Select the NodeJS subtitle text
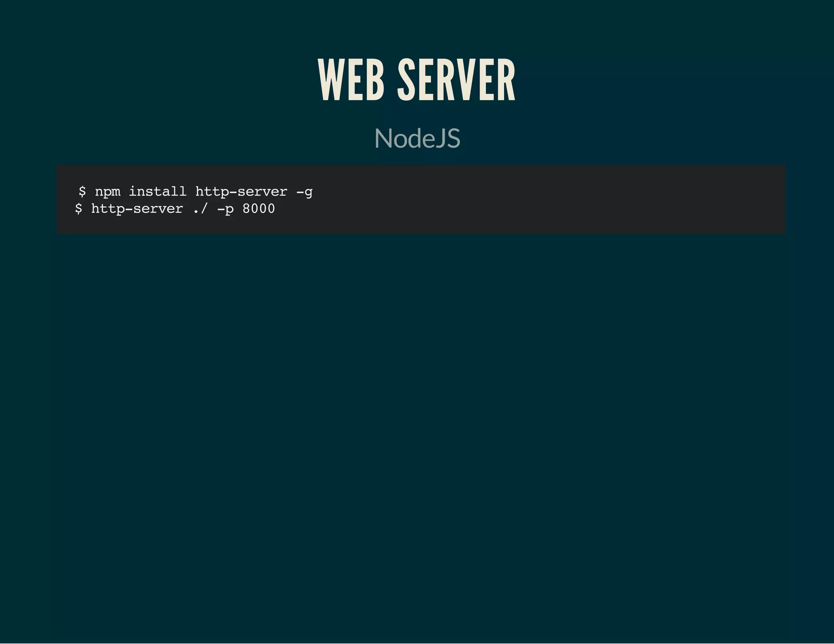The height and width of the screenshot is (644, 834). [x=417, y=138]
